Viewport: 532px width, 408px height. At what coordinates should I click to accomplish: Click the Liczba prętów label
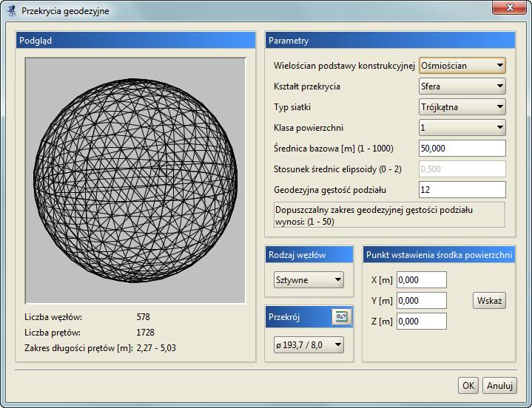[53, 333]
